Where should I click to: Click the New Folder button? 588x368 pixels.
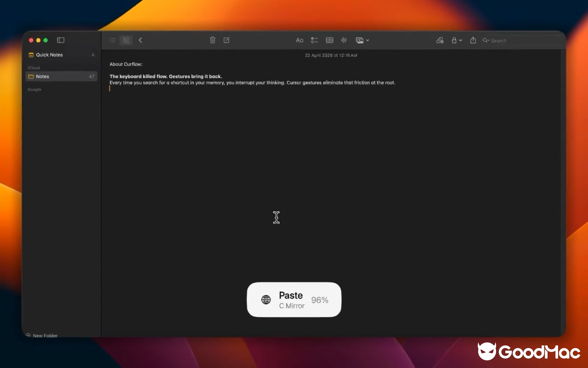point(41,336)
